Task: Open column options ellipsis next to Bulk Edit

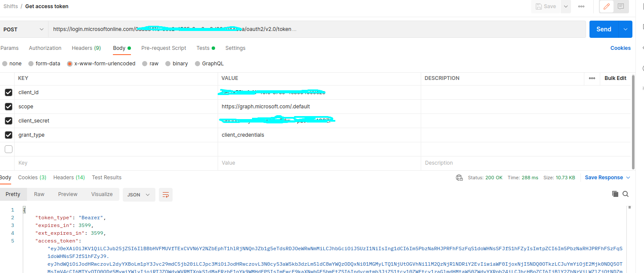Action: [x=592, y=78]
